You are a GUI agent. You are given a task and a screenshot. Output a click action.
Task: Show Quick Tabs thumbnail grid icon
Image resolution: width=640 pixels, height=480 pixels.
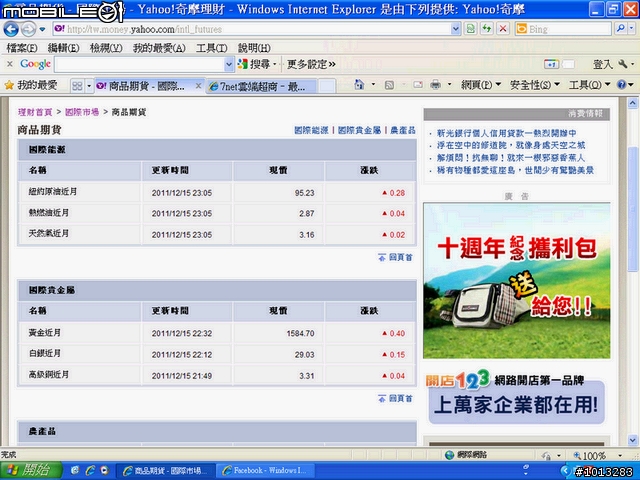pyautogui.click(x=77, y=86)
